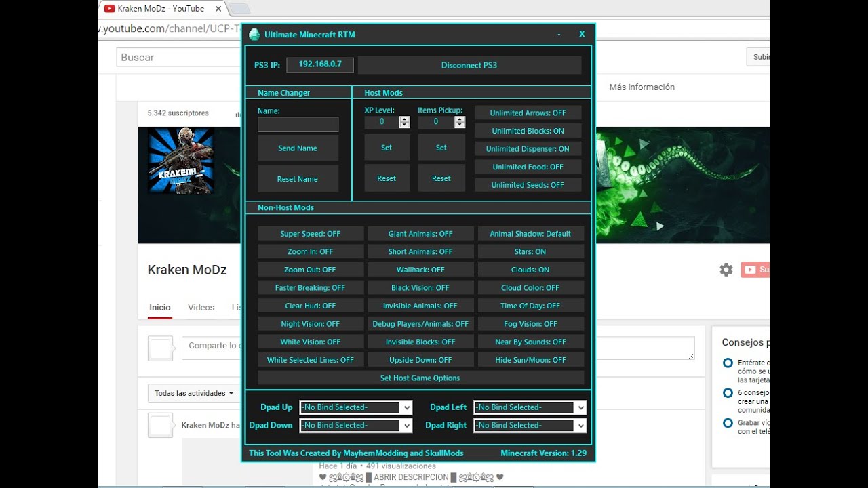Decrease Items Pickup stepper value

coord(460,125)
